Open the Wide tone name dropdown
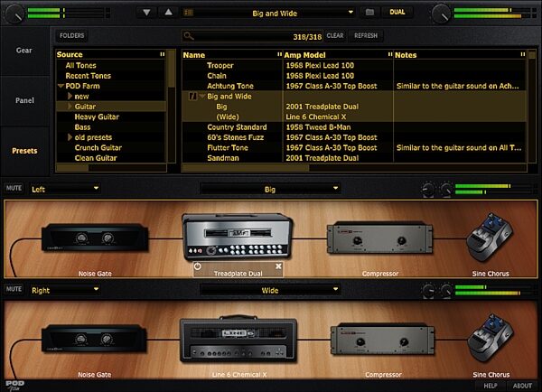Screen dimensions: 542x392 coord(270,290)
